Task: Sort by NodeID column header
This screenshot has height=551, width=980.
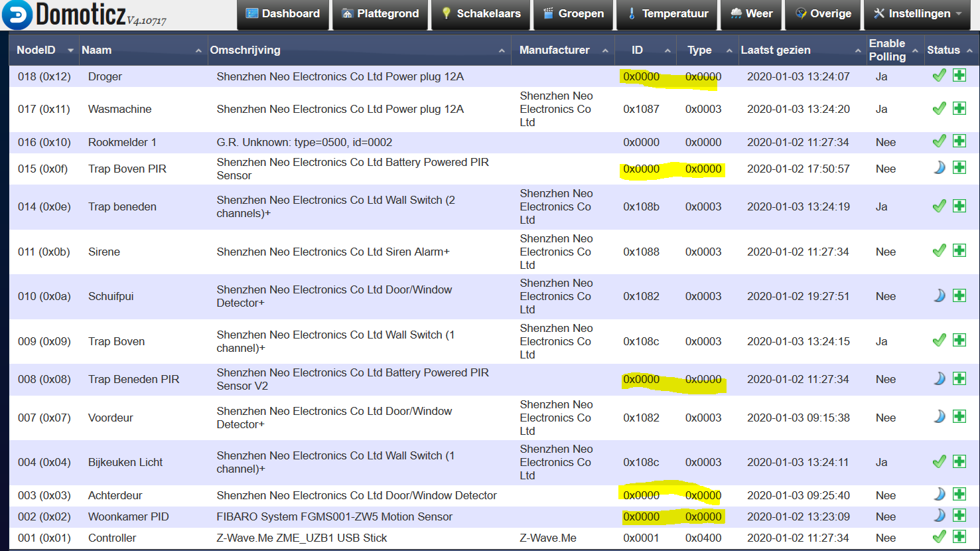Action: tap(44, 50)
